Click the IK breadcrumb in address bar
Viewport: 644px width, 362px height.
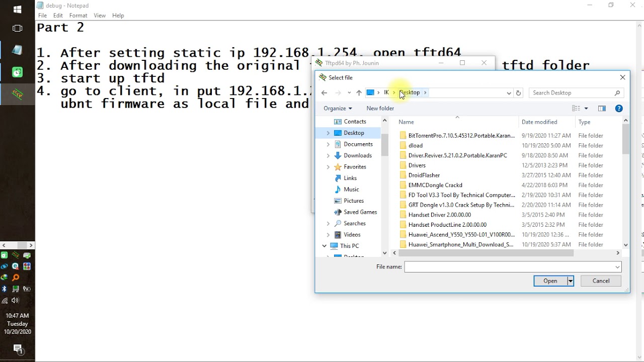click(x=386, y=93)
